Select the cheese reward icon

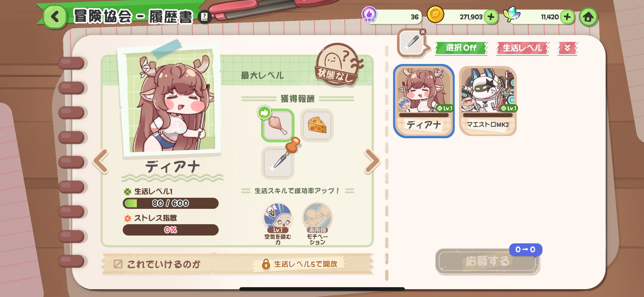[317, 125]
